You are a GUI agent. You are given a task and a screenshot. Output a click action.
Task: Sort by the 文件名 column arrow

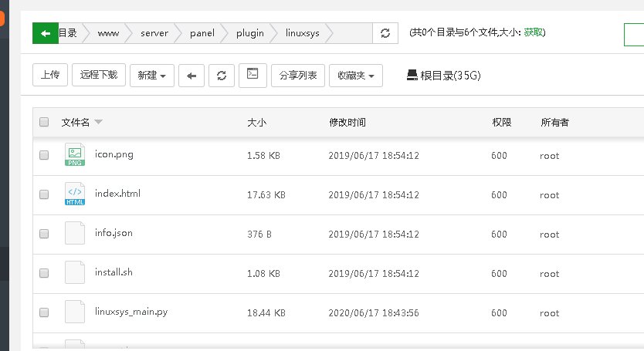point(99,123)
